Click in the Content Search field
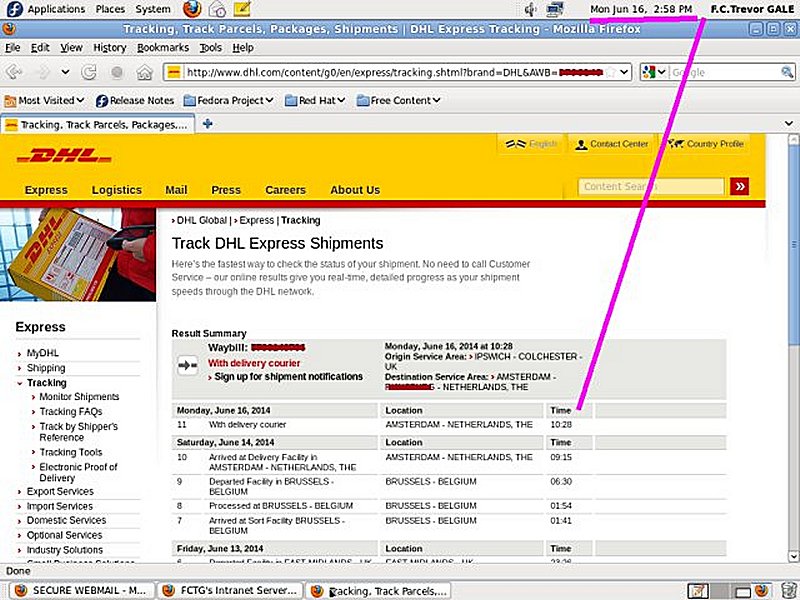The image size is (800, 600). [x=651, y=186]
